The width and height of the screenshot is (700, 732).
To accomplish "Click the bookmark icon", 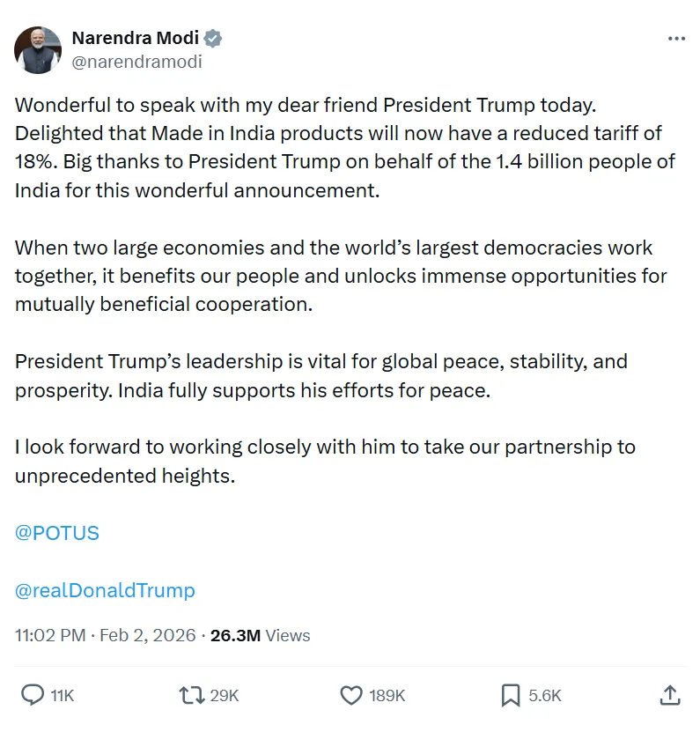I will click(x=509, y=695).
